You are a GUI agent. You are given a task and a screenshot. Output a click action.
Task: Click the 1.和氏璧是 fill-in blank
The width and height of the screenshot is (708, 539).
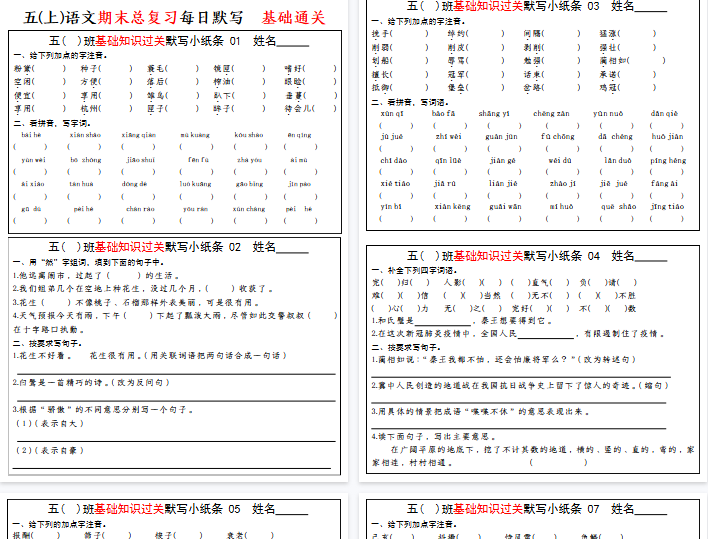pyautogui.click(x=442, y=321)
